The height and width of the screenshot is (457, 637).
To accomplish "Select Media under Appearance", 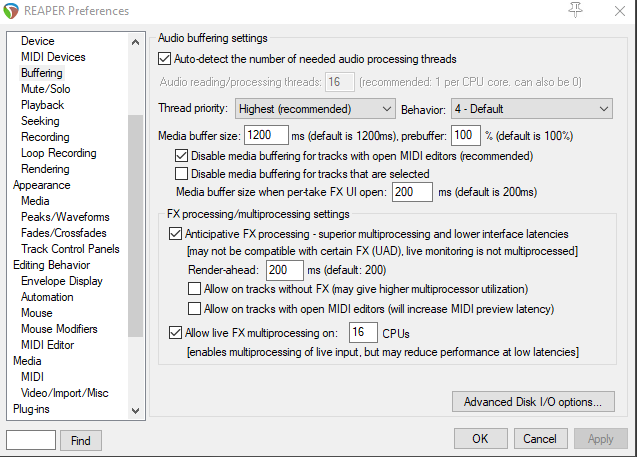I will [35, 201].
